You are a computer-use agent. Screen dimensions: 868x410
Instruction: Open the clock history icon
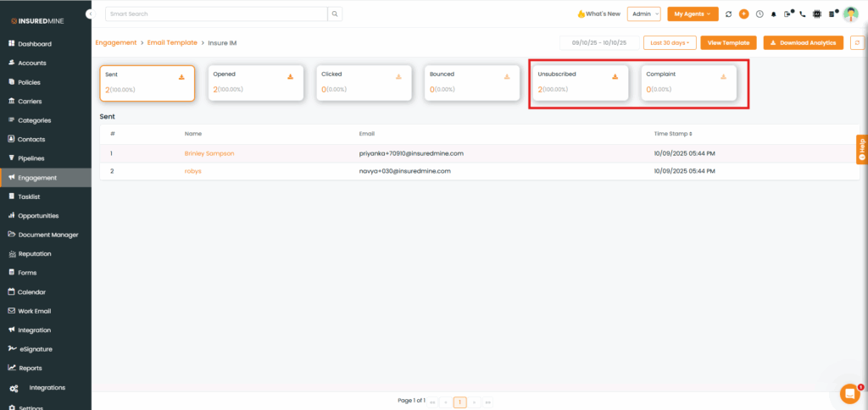[x=759, y=14]
